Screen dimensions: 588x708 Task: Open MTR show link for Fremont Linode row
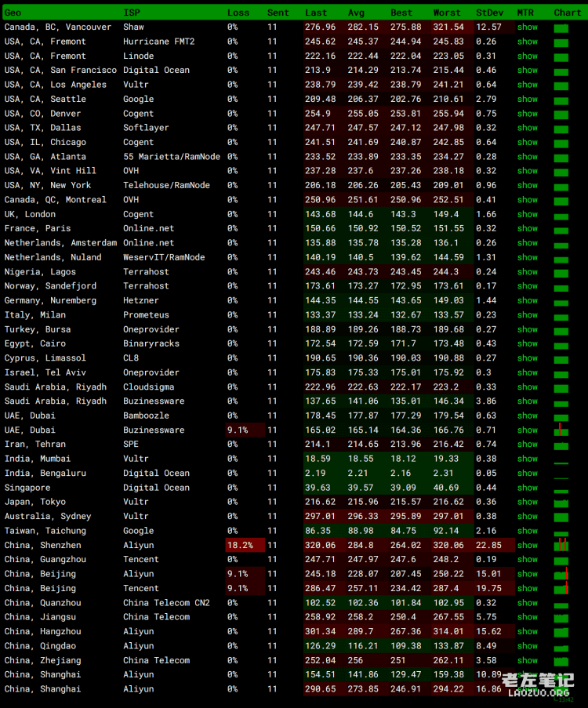coord(528,56)
